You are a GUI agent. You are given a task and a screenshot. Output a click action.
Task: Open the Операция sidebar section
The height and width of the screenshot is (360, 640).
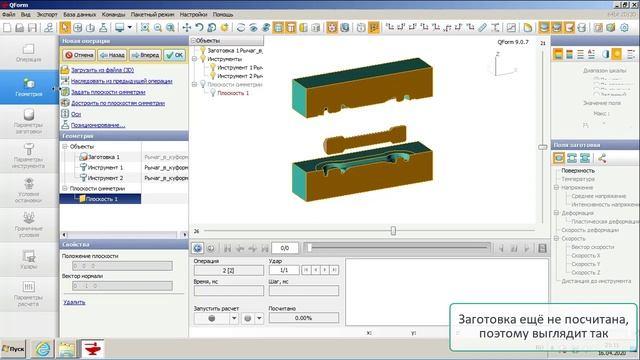(29, 53)
